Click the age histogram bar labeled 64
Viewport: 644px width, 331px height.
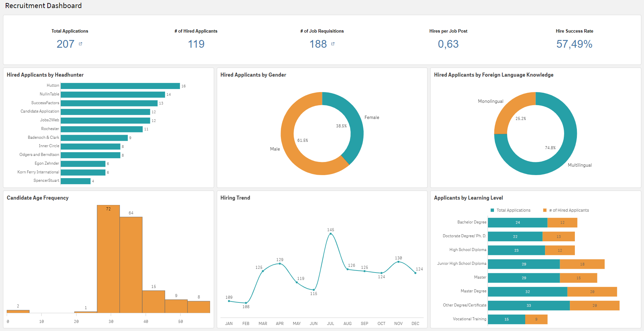pyautogui.click(x=131, y=265)
